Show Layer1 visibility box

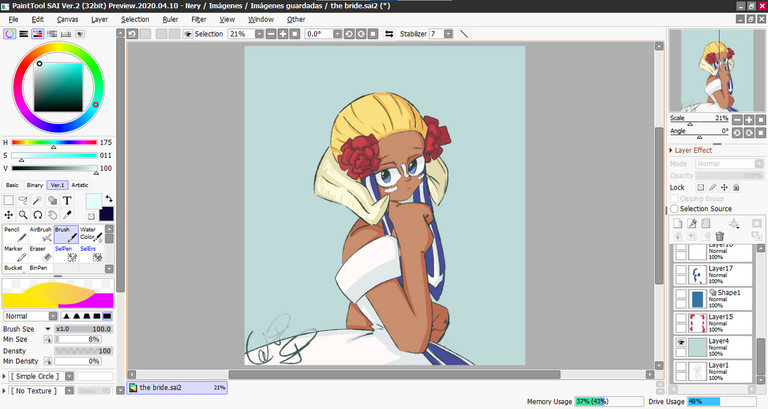pyautogui.click(x=681, y=366)
